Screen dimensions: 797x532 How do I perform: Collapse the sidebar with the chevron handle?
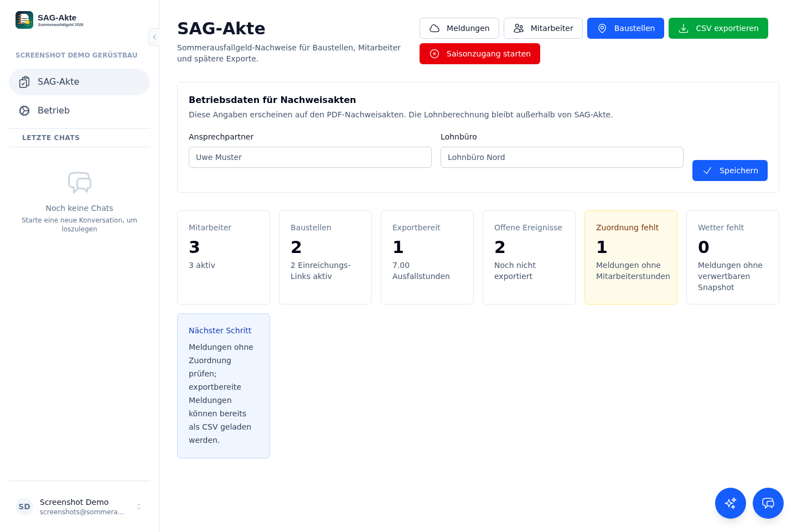tap(154, 37)
